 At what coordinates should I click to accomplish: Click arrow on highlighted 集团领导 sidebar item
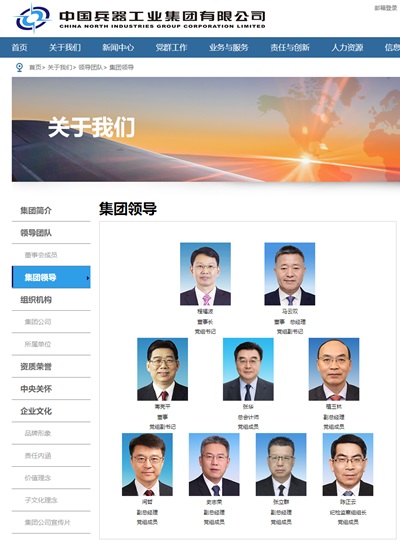[88, 278]
